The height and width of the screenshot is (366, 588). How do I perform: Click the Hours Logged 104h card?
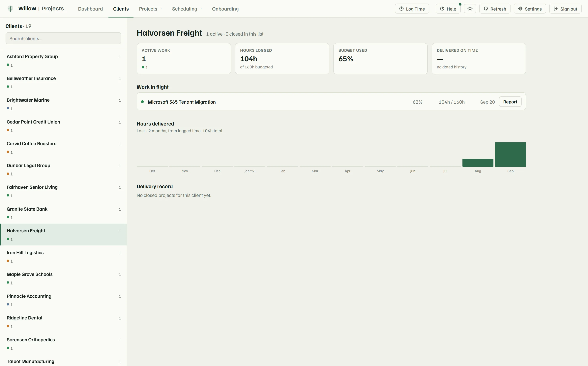[x=282, y=58]
